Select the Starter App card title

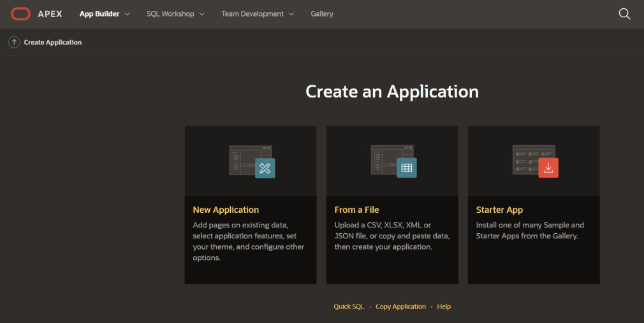click(x=499, y=210)
